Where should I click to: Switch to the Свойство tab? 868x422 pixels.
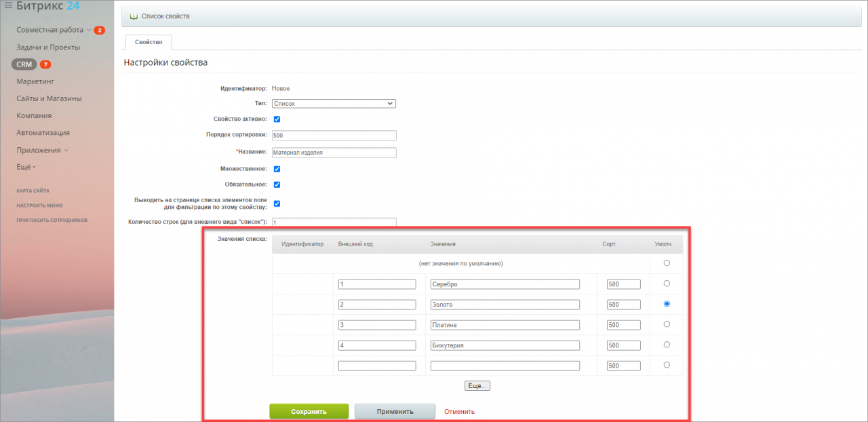(x=149, y=42)
